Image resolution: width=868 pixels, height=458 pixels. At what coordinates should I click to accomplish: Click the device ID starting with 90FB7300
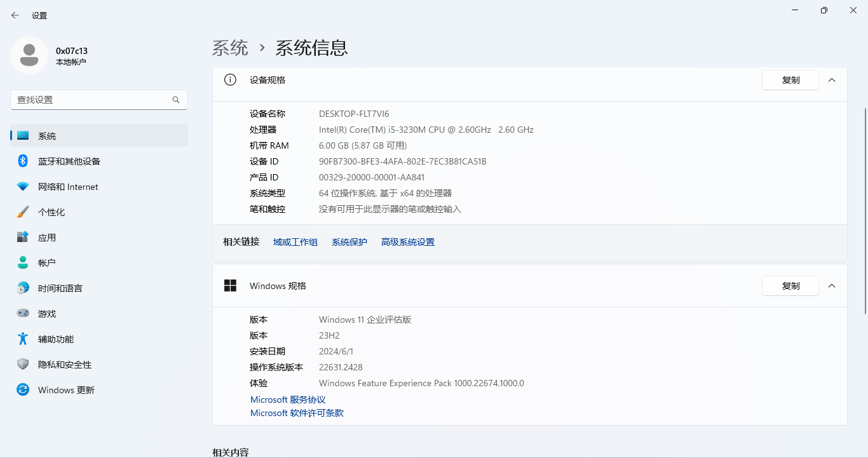coord(403,161)
